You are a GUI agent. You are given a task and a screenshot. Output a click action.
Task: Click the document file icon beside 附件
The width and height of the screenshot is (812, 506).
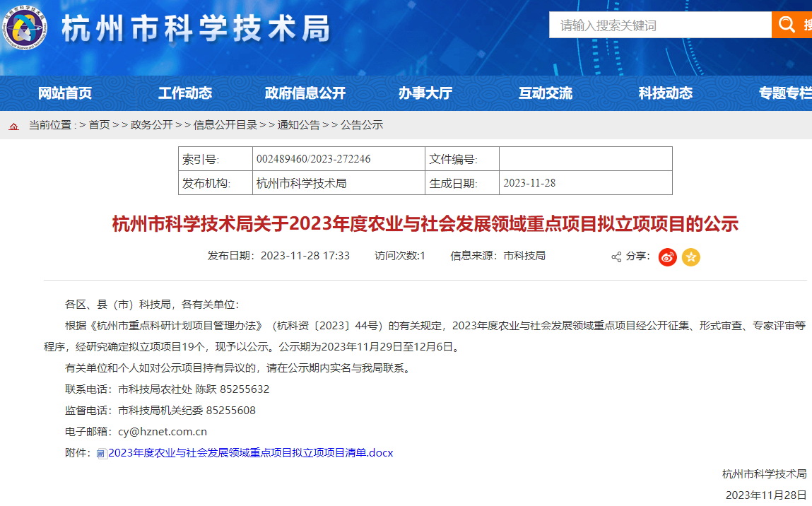[x=102, y=453]
